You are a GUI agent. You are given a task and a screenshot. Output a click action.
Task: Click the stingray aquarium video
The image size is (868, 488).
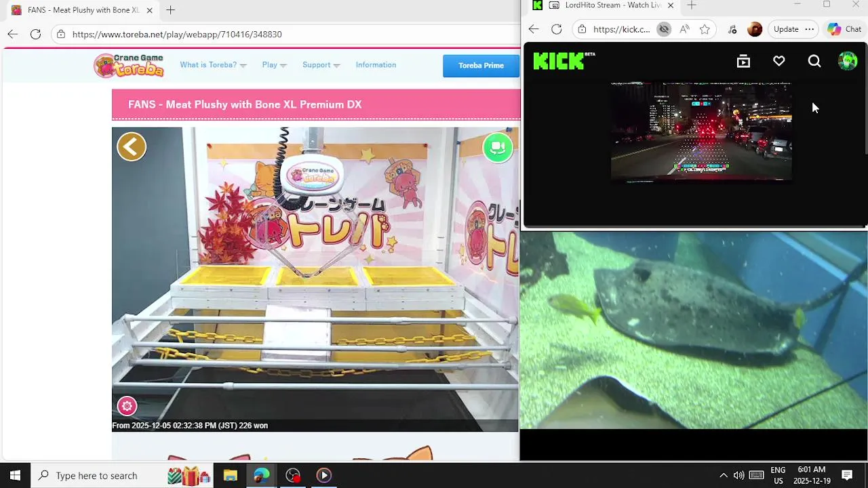pos(694,330)
